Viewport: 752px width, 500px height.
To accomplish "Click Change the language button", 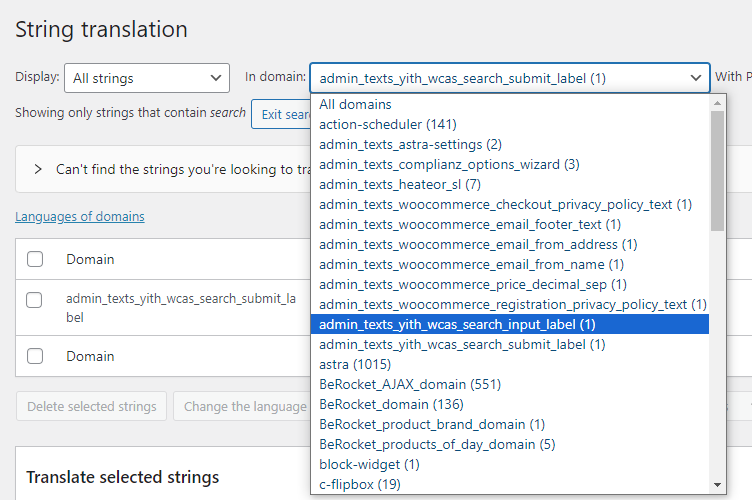I will click(x=242, y=407).
